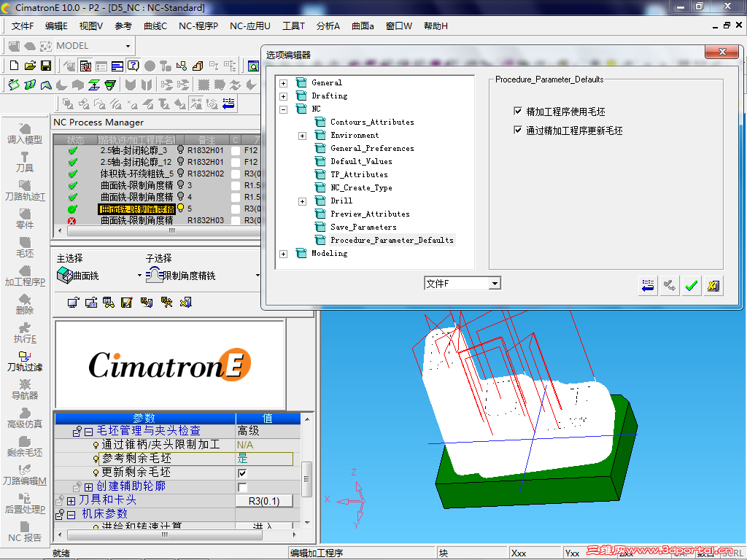This screenshot has width=747, height=560.
Task: Expand 刀具和卡头 parameter group
Action: point(71,501)
